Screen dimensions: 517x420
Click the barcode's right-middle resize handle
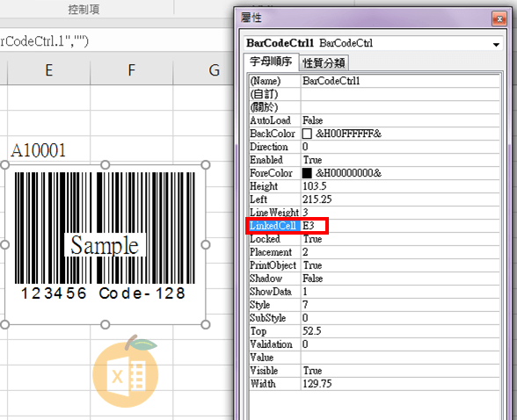click(206, 245)
